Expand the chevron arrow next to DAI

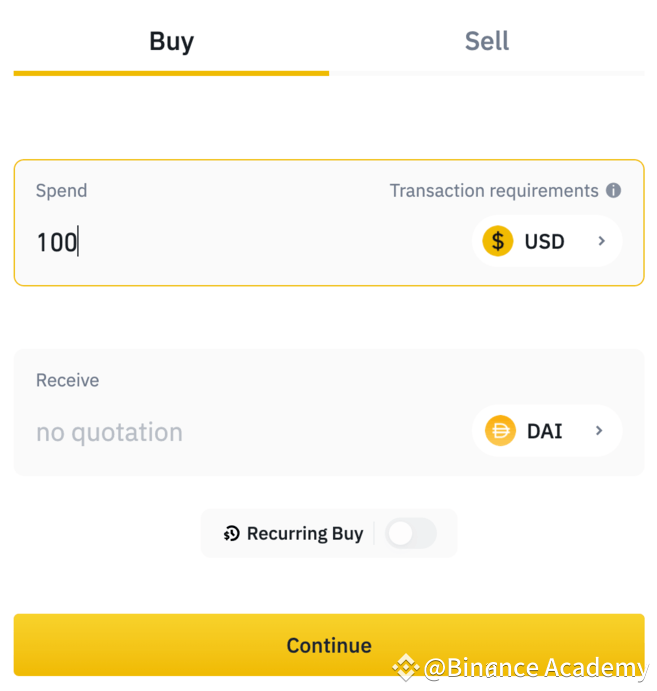coord(600,431)
